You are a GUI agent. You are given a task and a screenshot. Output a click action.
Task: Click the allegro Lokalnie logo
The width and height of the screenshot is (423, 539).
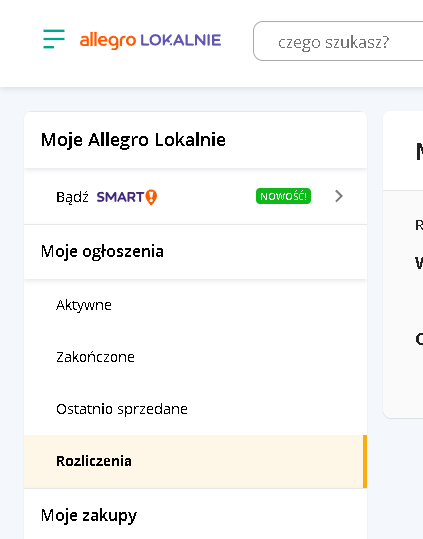pos(150,41)
